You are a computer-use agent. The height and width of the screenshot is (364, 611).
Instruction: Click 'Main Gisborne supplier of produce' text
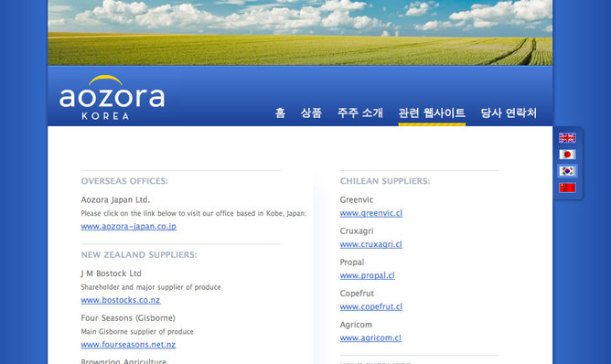pos(137,332)
